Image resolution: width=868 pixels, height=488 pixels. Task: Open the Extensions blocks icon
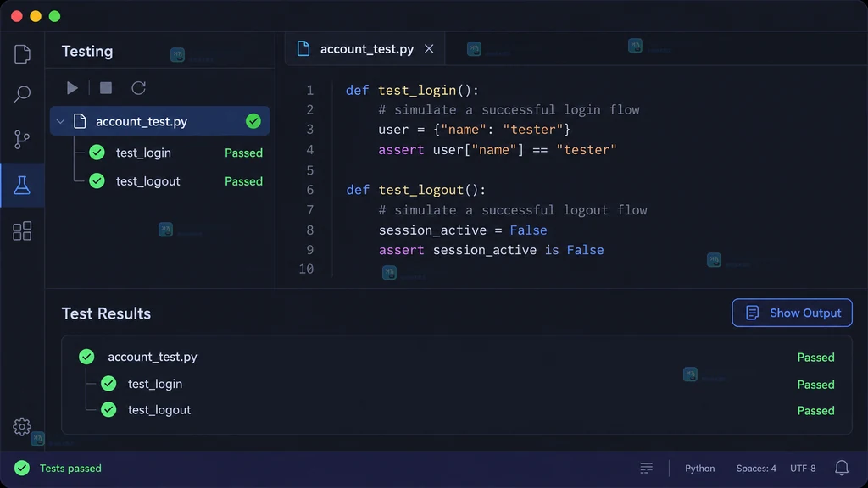(22, 231)
